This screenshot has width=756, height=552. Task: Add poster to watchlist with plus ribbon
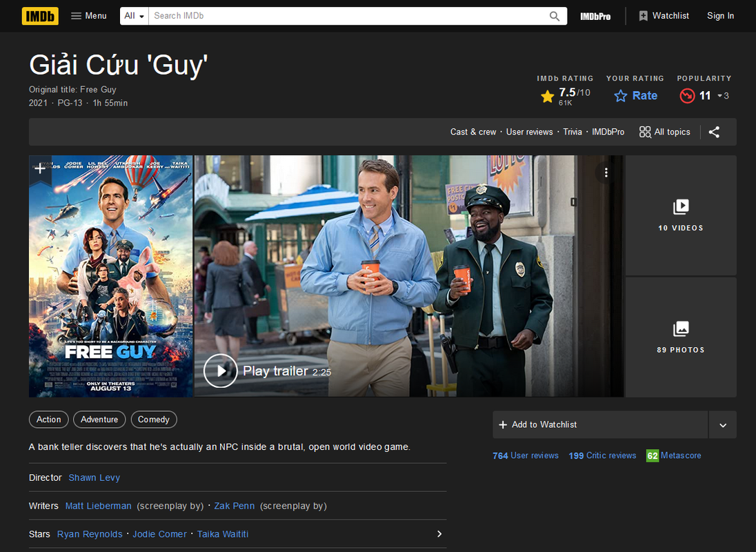click(40, 169)
